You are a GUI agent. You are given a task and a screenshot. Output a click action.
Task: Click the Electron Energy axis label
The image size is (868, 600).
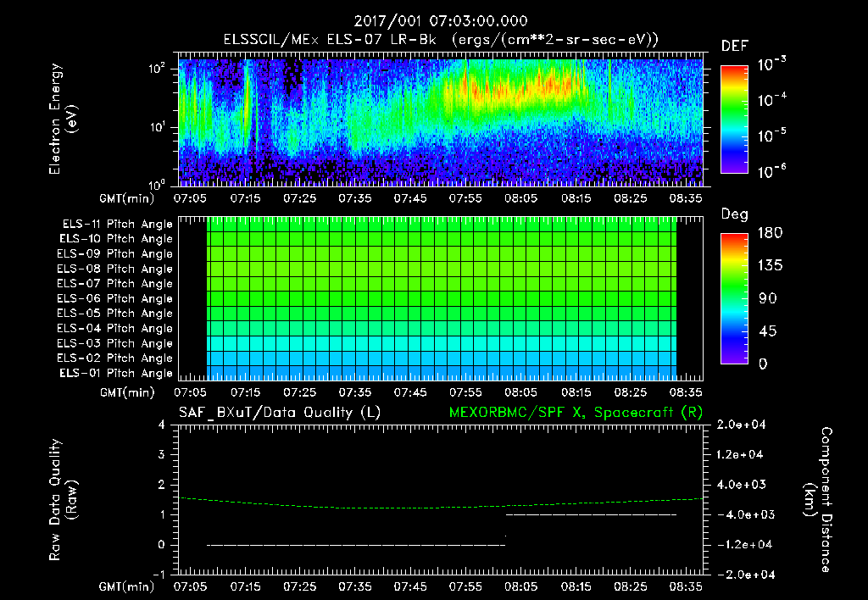click(63, 119)
